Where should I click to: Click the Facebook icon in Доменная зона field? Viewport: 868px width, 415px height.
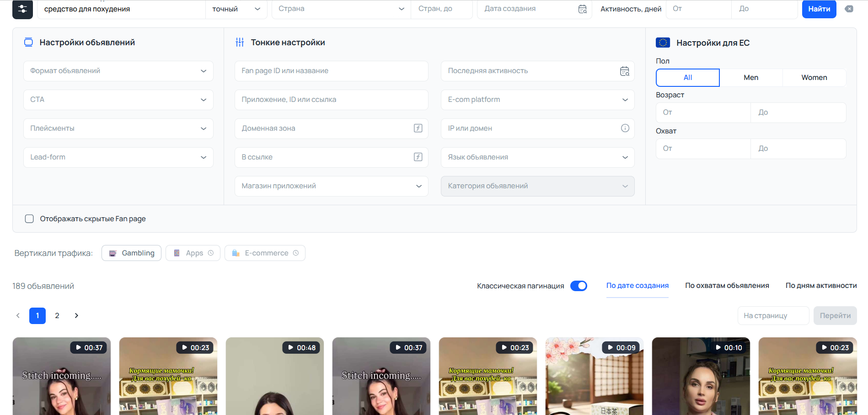pyautogui.click(x=418, y=128)
